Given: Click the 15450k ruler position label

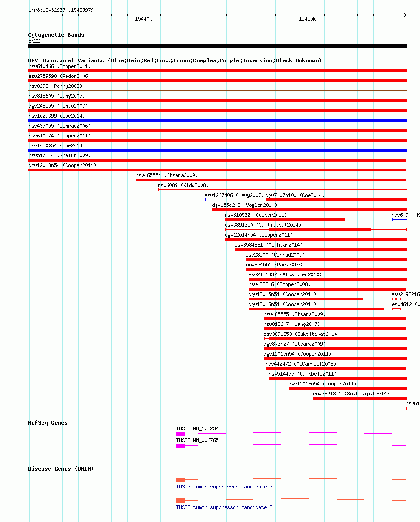Looking at the screenshot, I should click(x=307, y=19).
